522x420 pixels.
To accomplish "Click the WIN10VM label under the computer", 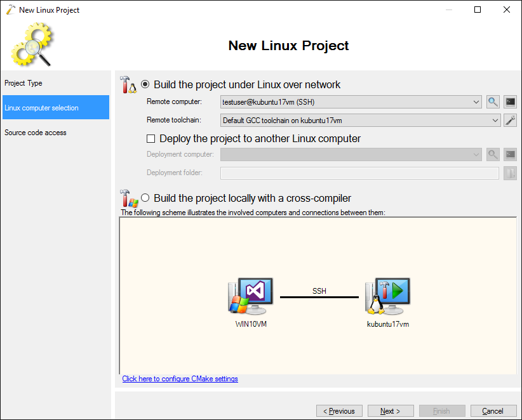I will pos(251,324).
